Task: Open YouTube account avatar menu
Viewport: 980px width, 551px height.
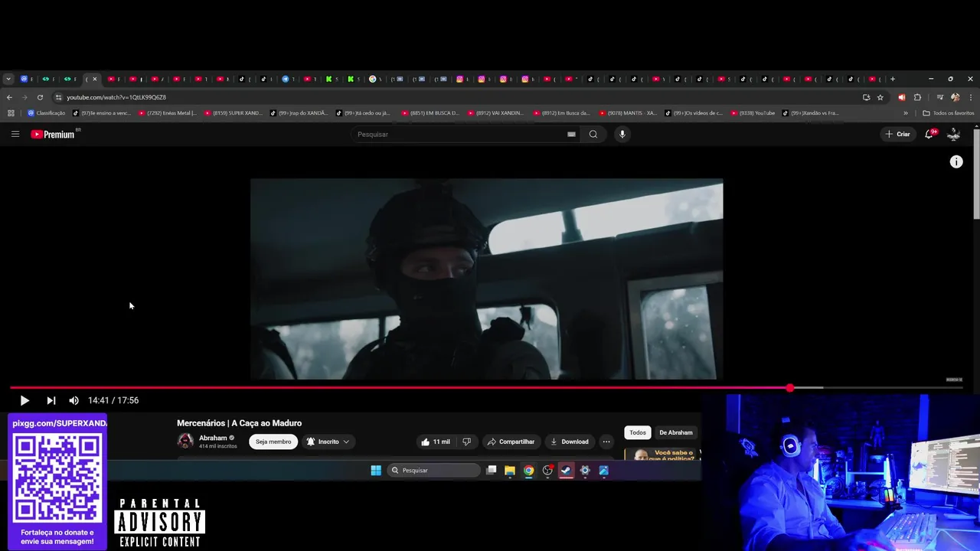Action: [954, 134]
